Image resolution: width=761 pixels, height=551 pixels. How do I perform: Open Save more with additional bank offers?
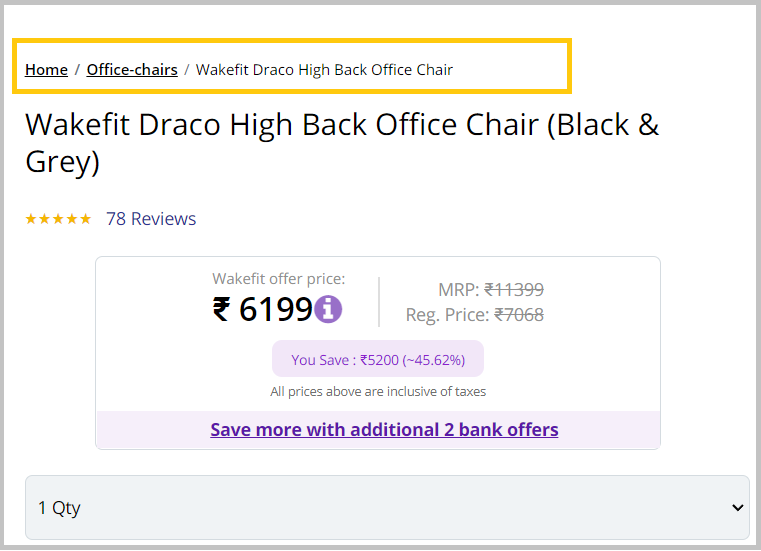[384, 430]
